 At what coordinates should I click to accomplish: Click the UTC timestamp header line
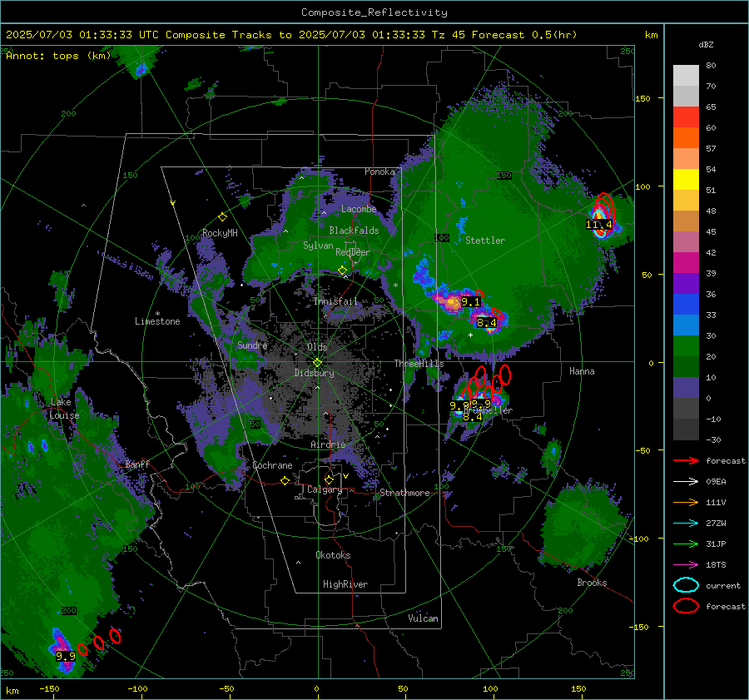[291, 35]
